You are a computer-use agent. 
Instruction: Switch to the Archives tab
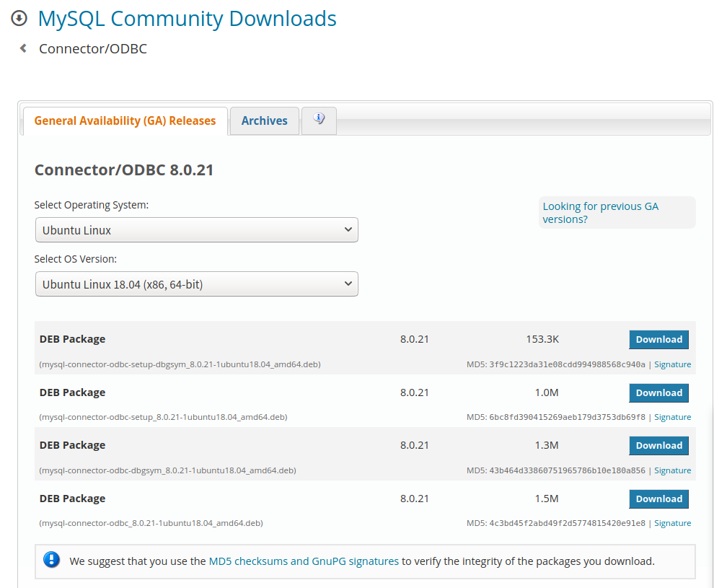265,120
